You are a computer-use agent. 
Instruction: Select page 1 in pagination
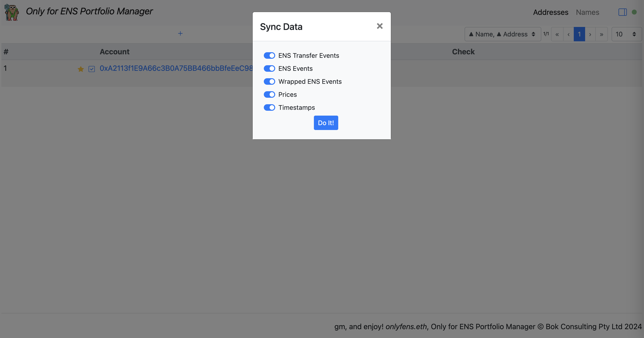click(x=579, y=34)
